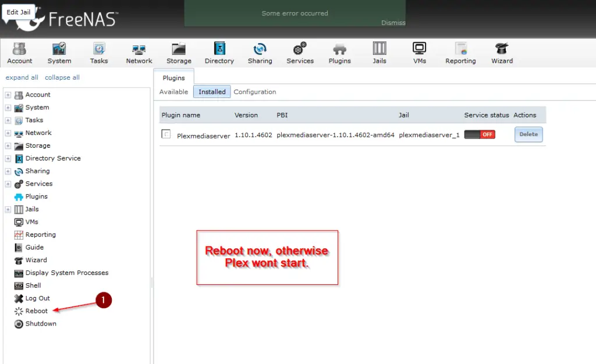This screenshot has width=596, height=364.
Task: Click the Plexmediaserver plugin name cell
Action: 203,135
